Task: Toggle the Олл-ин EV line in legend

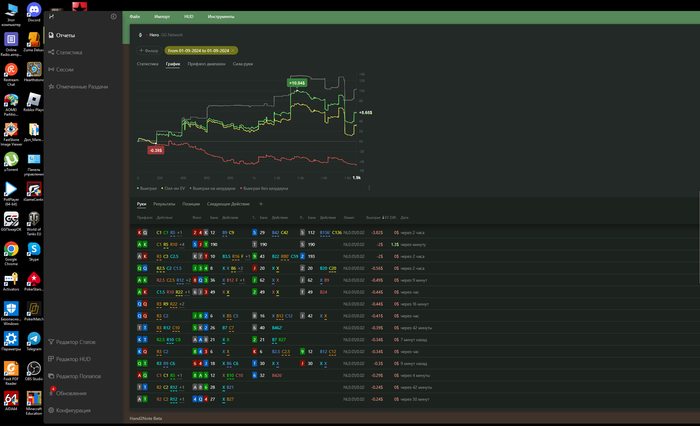Action: (175, 186)
